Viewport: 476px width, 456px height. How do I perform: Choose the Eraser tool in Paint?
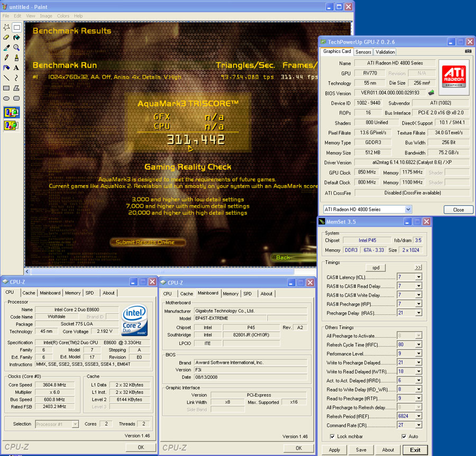click(6, 38)
